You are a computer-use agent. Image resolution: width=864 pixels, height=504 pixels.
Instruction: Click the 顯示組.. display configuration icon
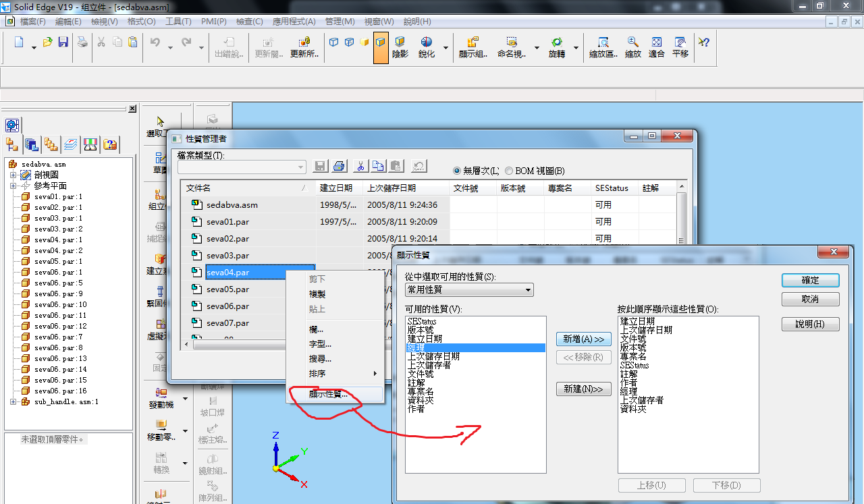(473, 47)
